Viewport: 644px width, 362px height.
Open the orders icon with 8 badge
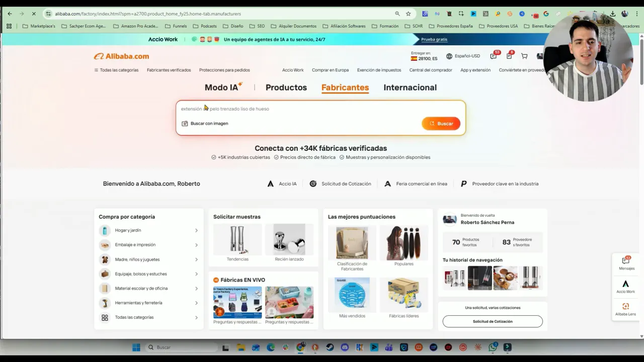[x=509, y=56]
